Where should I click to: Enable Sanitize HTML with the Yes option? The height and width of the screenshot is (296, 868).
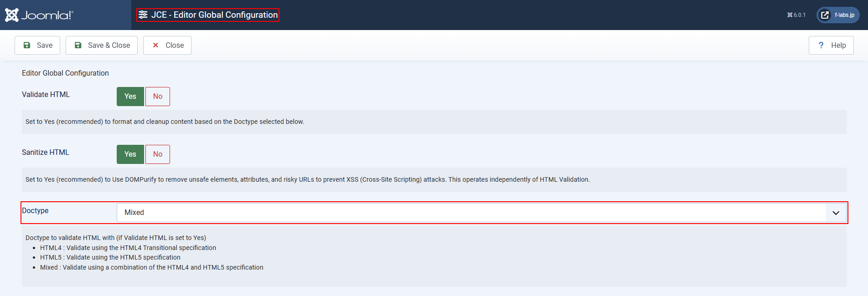click(130, 154)
